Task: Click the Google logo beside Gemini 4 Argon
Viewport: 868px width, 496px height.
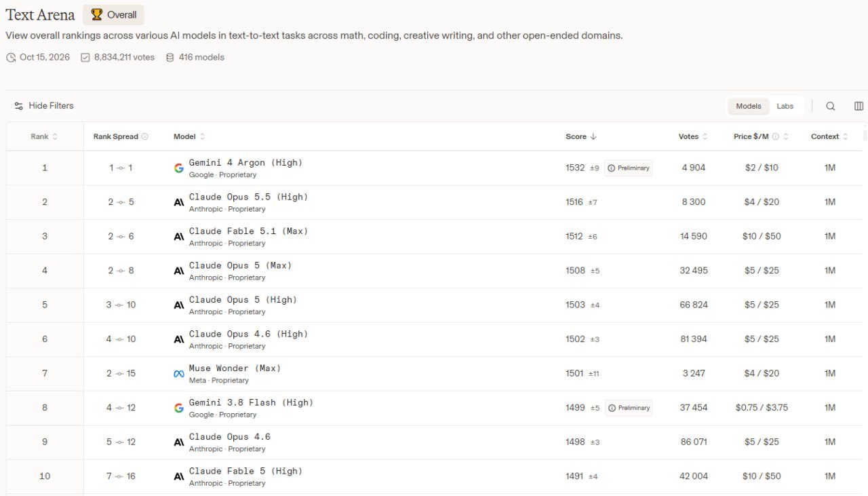Action: [x=179, y=168]
